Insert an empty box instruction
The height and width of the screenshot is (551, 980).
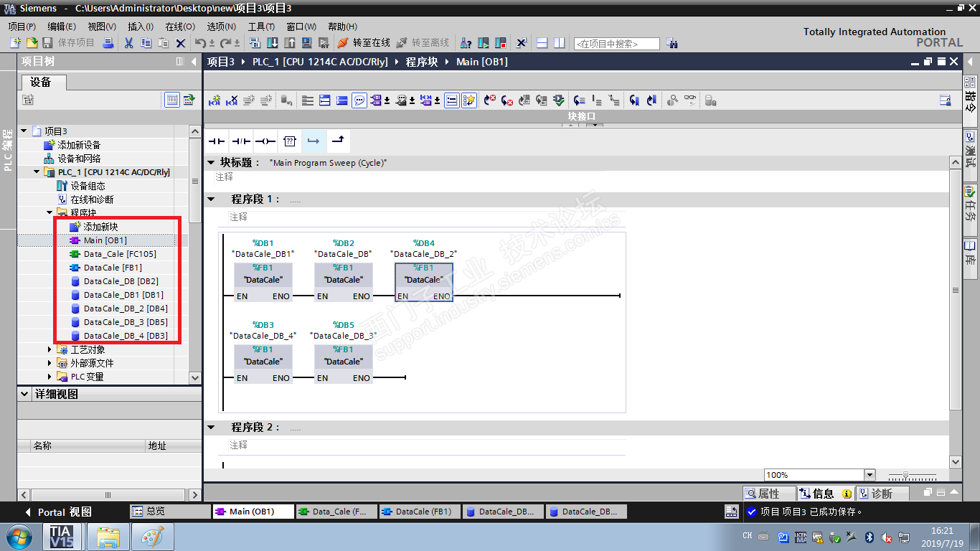[x=289, y=141]
